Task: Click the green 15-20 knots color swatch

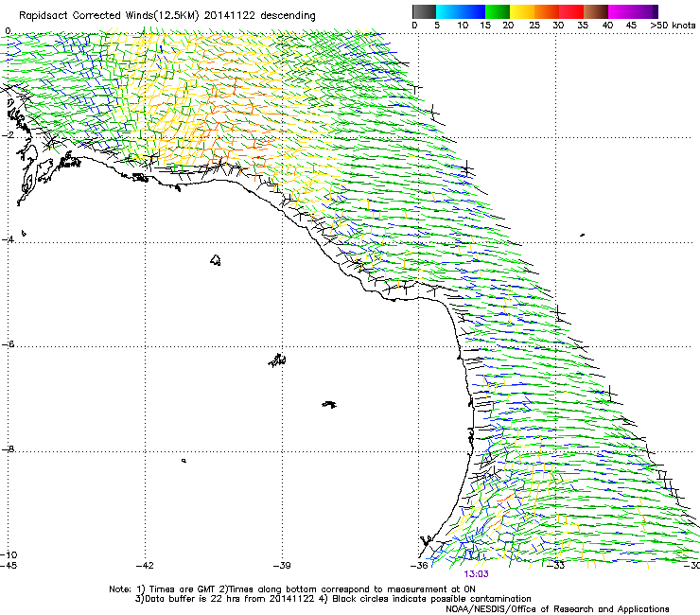Action: pos(498,11)
